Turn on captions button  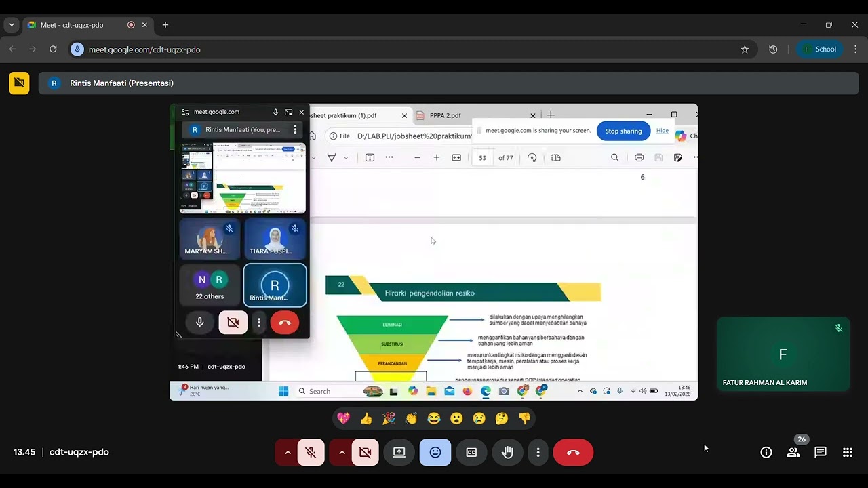471,452
